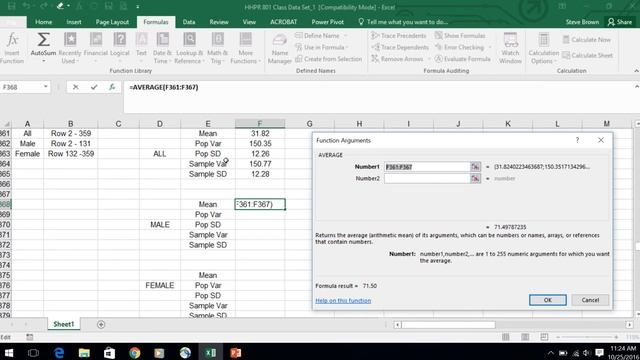Open Help on this function link
The image size is (640, 360).
pos(343,300)
